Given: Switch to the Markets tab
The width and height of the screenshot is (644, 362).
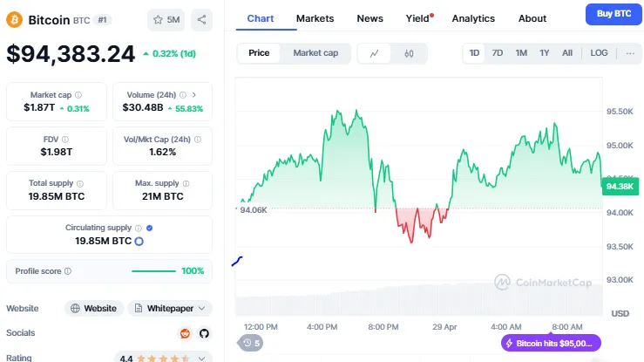Looking at the screenshot, I should coord(315,18).
